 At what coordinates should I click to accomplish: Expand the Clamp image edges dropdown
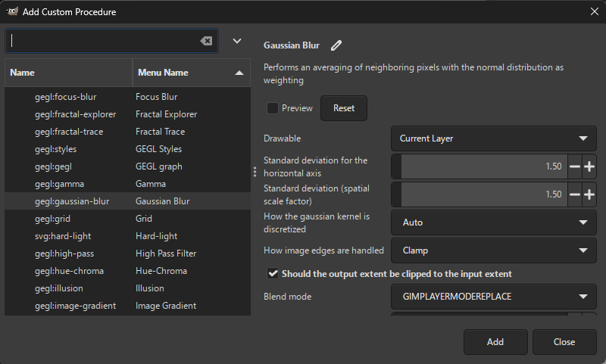pyautogui.click(x=493, y=250)
